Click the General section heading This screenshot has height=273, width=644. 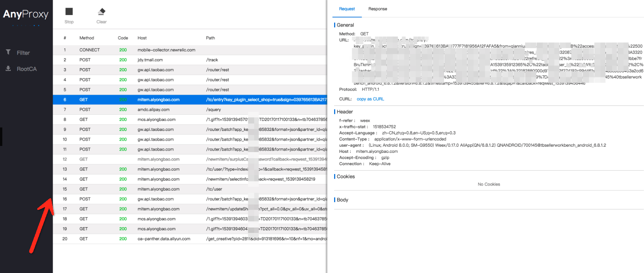click(x=345, y=25)
